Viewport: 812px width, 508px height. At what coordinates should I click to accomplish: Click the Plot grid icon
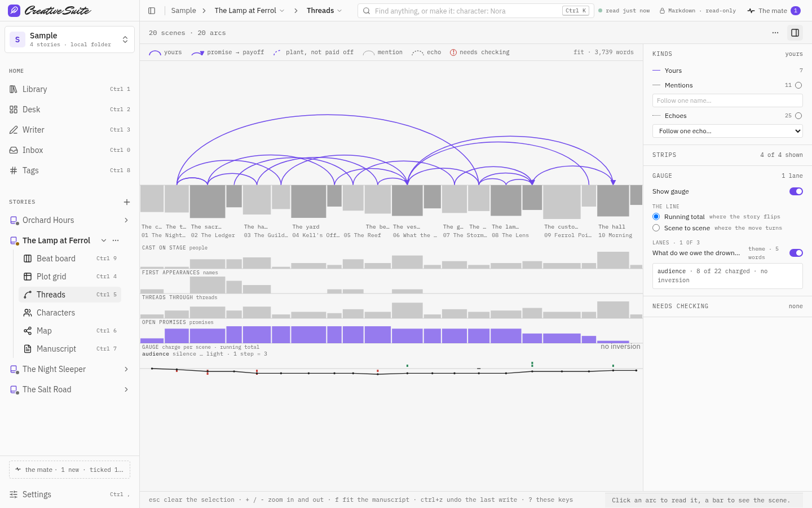click(x=28, y=277)
